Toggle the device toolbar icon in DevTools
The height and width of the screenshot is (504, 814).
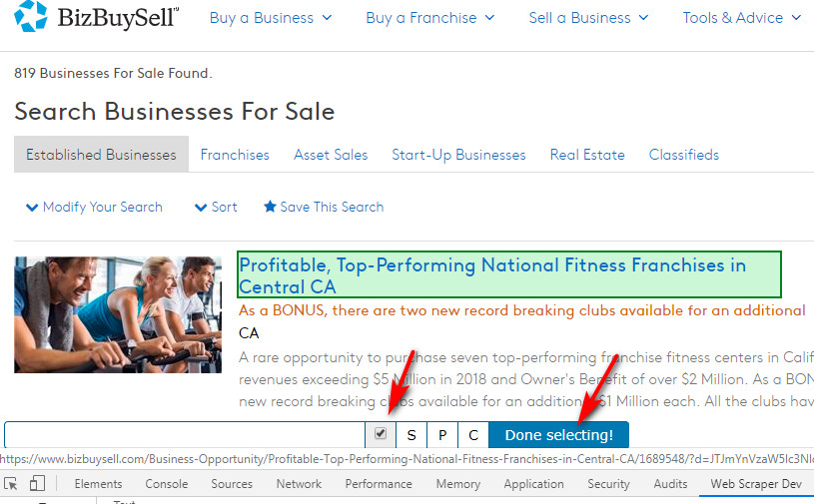[37, 484]
